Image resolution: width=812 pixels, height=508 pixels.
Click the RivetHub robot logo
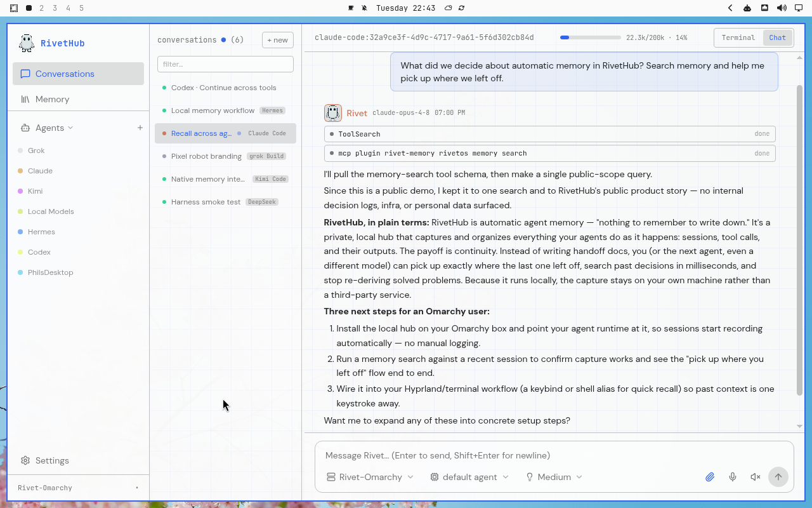click(27, 43)
